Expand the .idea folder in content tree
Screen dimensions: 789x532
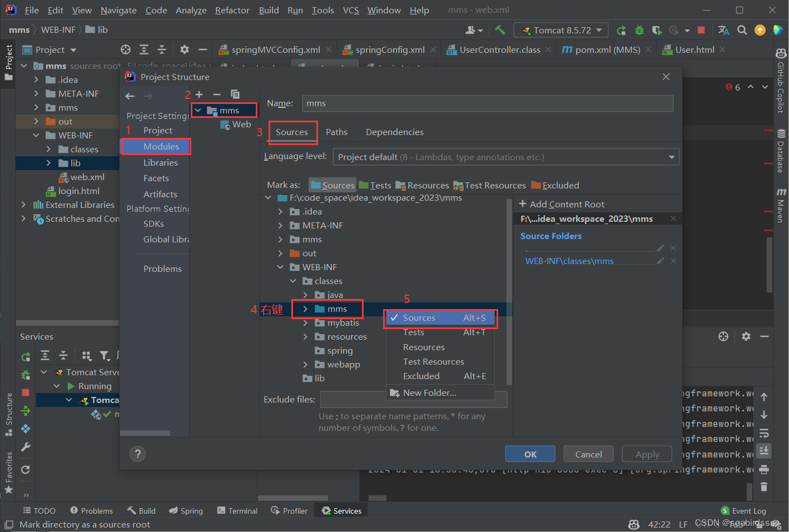(x=280, y=211)
